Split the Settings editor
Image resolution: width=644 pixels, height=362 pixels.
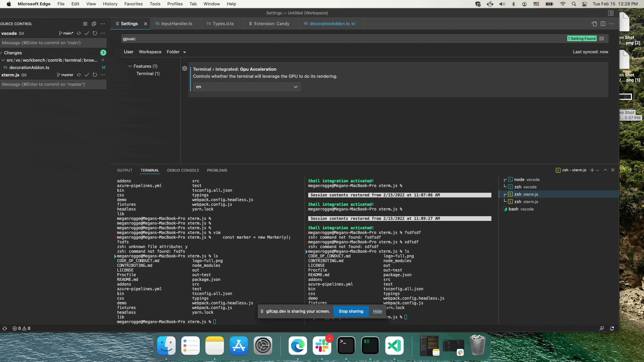point(603,23)
